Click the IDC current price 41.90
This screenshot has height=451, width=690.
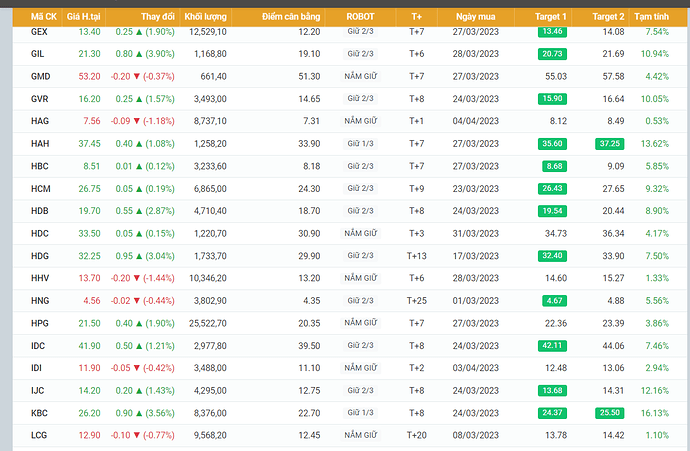[x=89, y=345]
